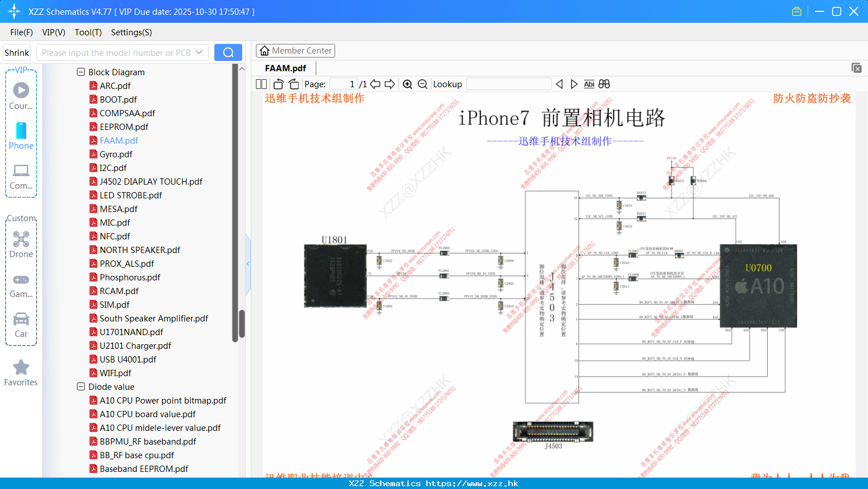This screenshot has width=868, height=489.
Task: Open J4502 DIAPLAY TOUCH.pdf
Action: (x=151, y=181)
